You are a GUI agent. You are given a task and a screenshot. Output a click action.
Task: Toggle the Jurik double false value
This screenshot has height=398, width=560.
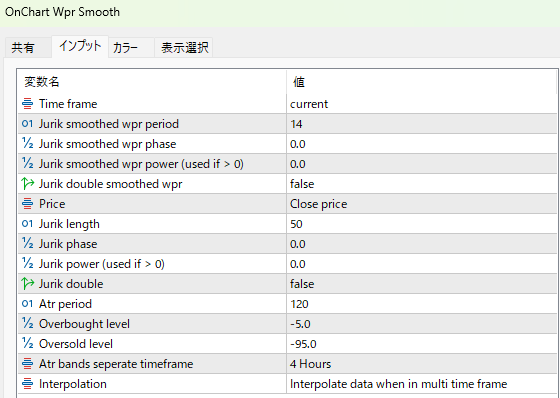421,284
